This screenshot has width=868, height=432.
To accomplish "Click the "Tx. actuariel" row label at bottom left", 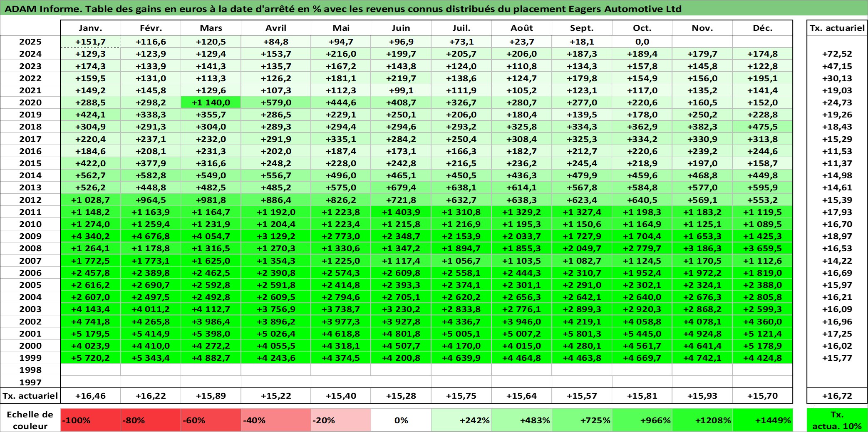I will [30, 396].
